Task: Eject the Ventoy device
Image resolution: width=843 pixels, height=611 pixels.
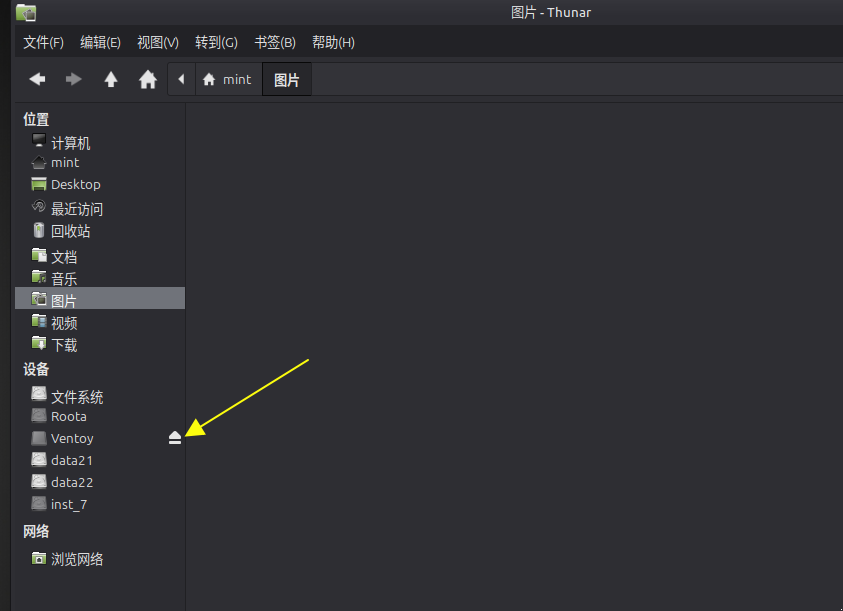Action: pyautogui.click(x=175, y=438)
